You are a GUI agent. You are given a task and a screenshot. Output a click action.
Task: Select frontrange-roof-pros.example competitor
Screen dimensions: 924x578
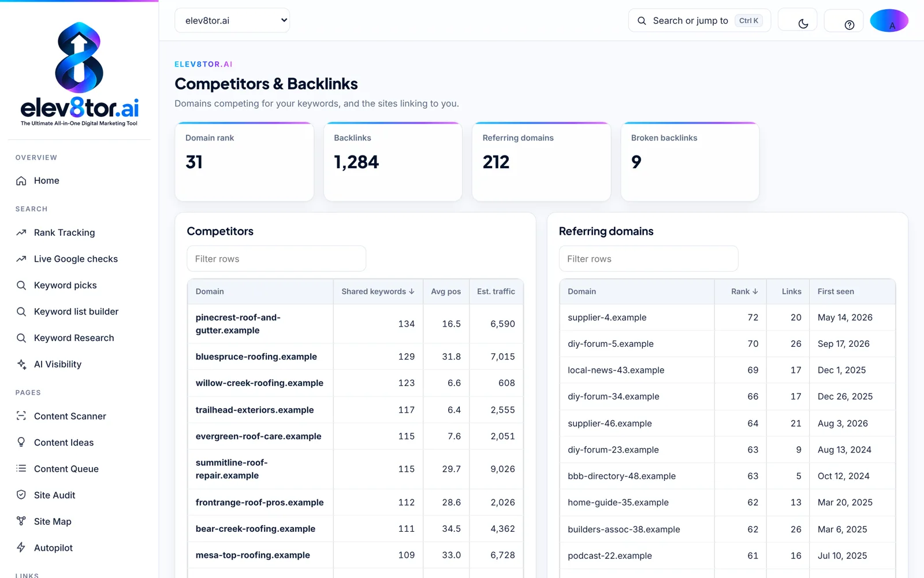[355, 502]
